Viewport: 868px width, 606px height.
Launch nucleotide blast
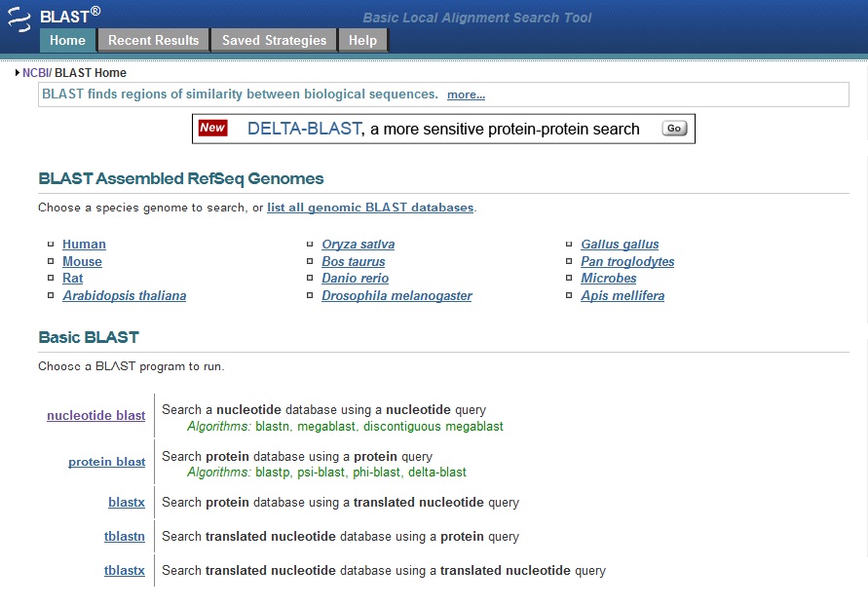[x=95, y=415]
